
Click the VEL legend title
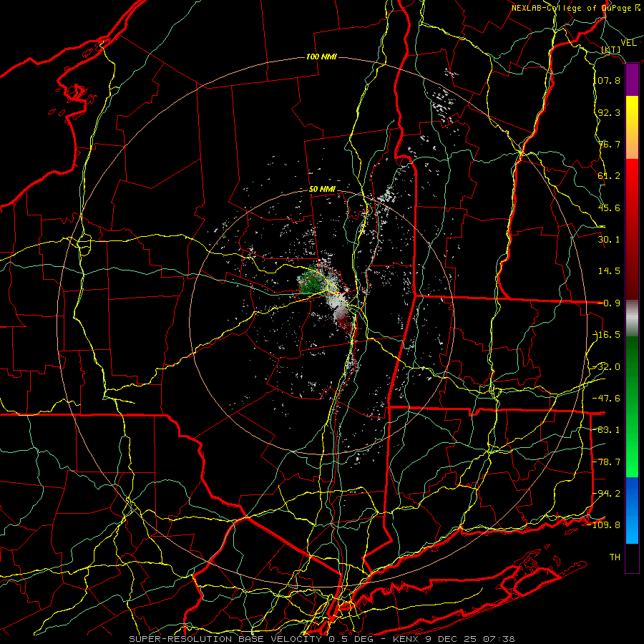point(628,43)
